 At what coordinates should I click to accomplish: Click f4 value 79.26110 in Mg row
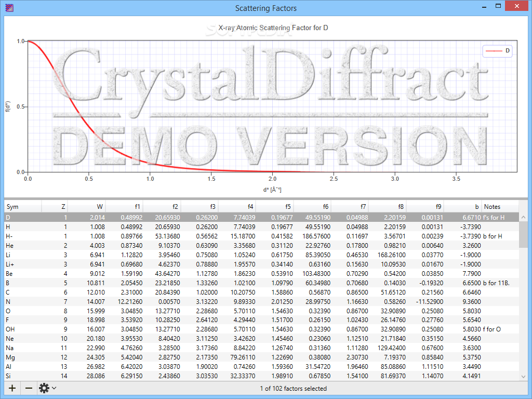[x=243, y=357]
